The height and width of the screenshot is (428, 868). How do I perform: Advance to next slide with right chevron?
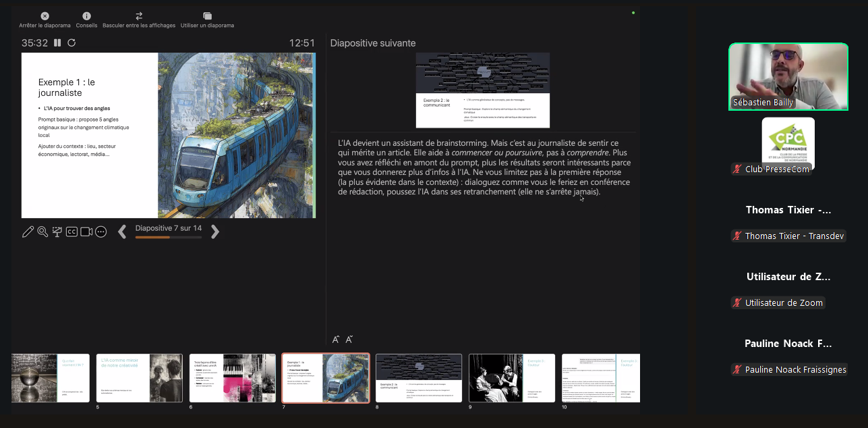coord(215,232)
